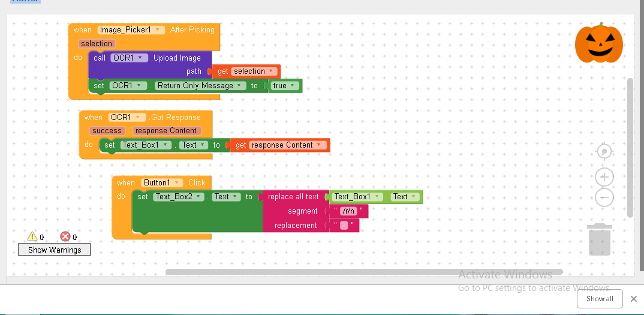Open the get response Content dropdown

[x=287, y=145]
